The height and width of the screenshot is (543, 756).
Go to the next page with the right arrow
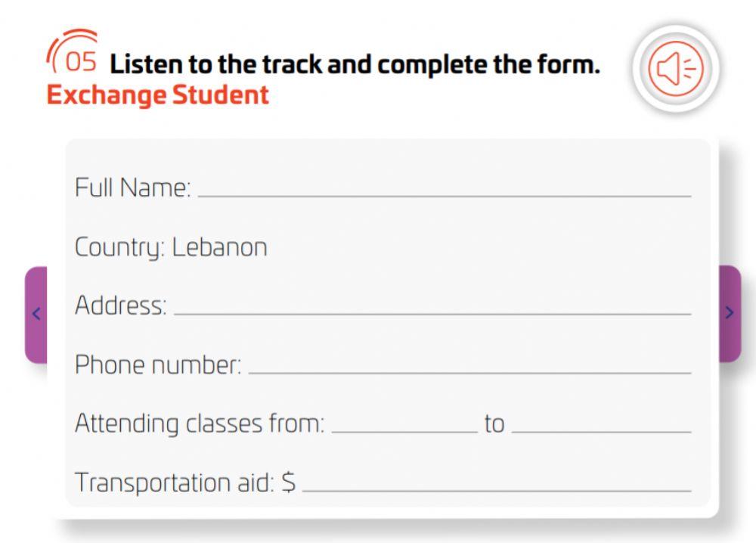tap(729, 313)
